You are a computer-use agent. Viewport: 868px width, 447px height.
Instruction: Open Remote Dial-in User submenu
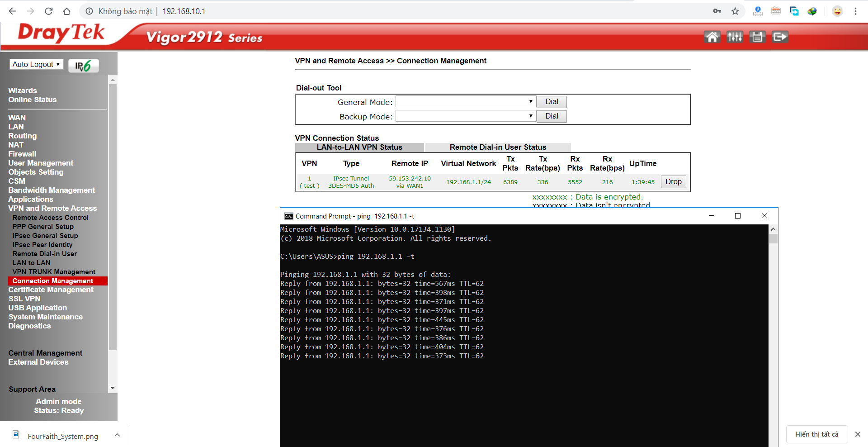point(45,254)
